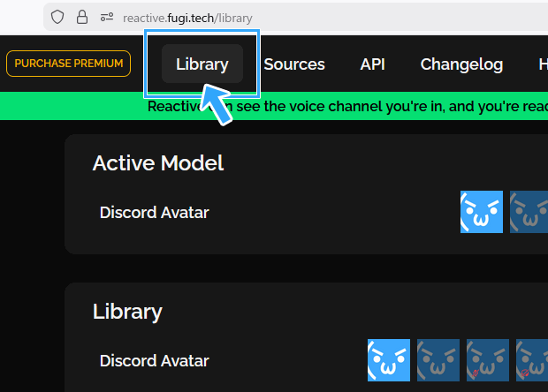The width and height of the screenshot is (548, 392).
Task: Click the third Library avatar with muted mark
Action: click(488, 360)
